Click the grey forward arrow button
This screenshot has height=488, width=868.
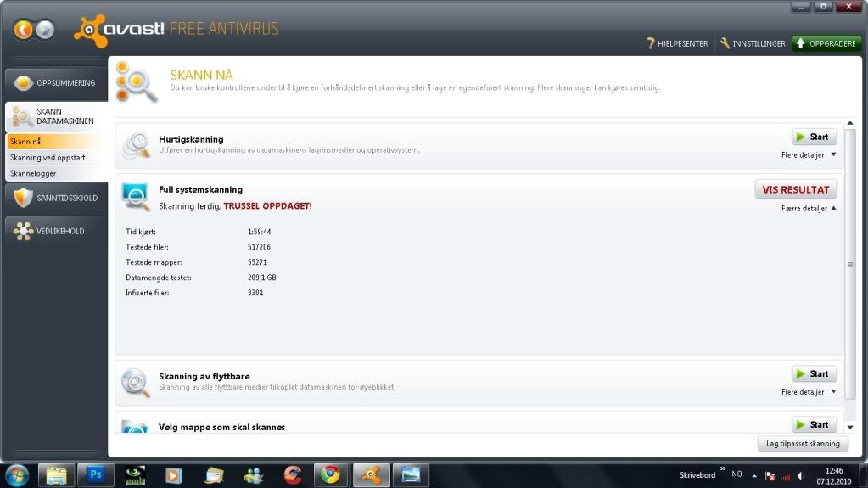(45, 31)
